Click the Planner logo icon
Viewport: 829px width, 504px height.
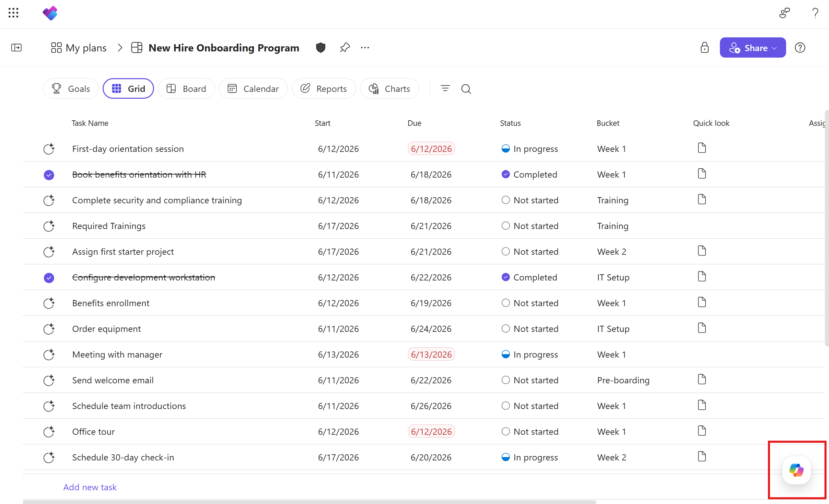coord(50,13)
